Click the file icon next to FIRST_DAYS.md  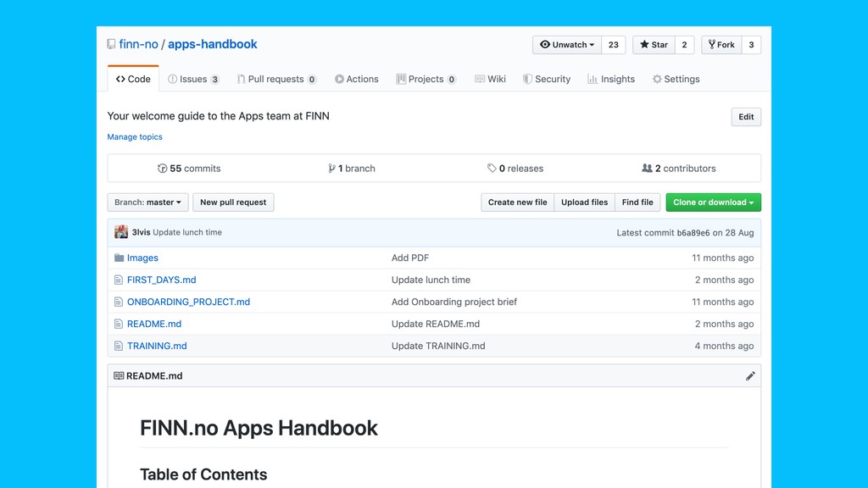(119, 280)
